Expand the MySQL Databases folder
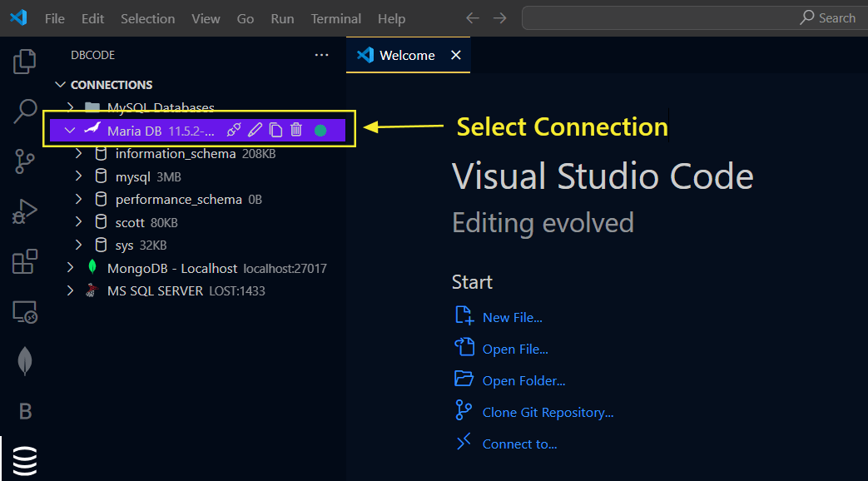Image resolution: width=868 pixels, height=481 pixels. (x=70, y=107)
